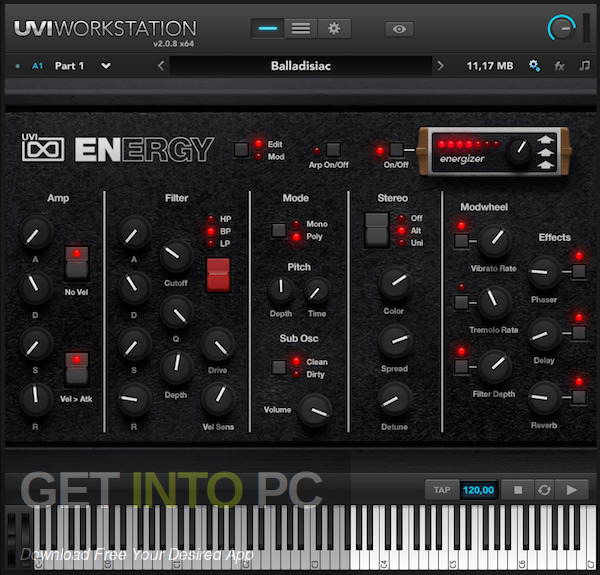This screenshot has width=600, height=575.
Task: Click the bottom arrow on the energizer
Action: pyautogui.click(x=546, y=165)
